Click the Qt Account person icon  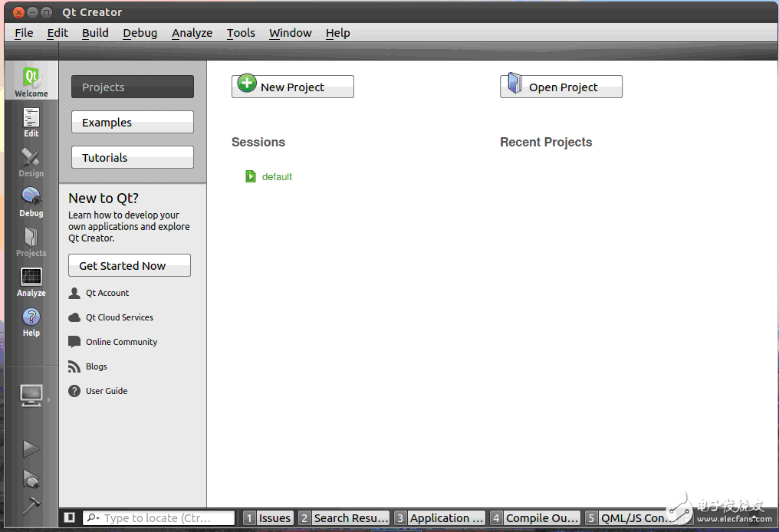click(x=74, y=293)
